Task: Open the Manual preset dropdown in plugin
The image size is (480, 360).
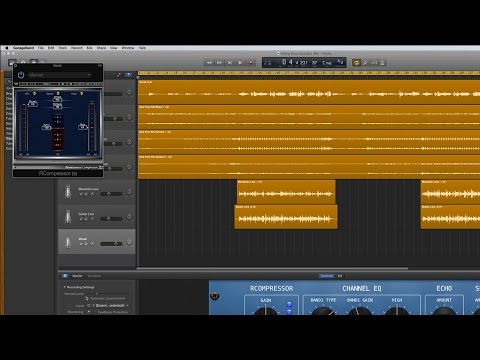Action: tap(59, 75)
